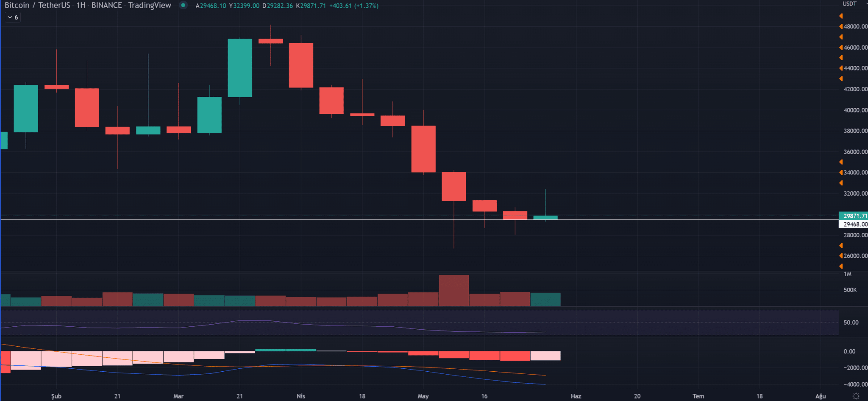
Task: Click the topmost orange alert marker below USDT
Action: point(841,16)
